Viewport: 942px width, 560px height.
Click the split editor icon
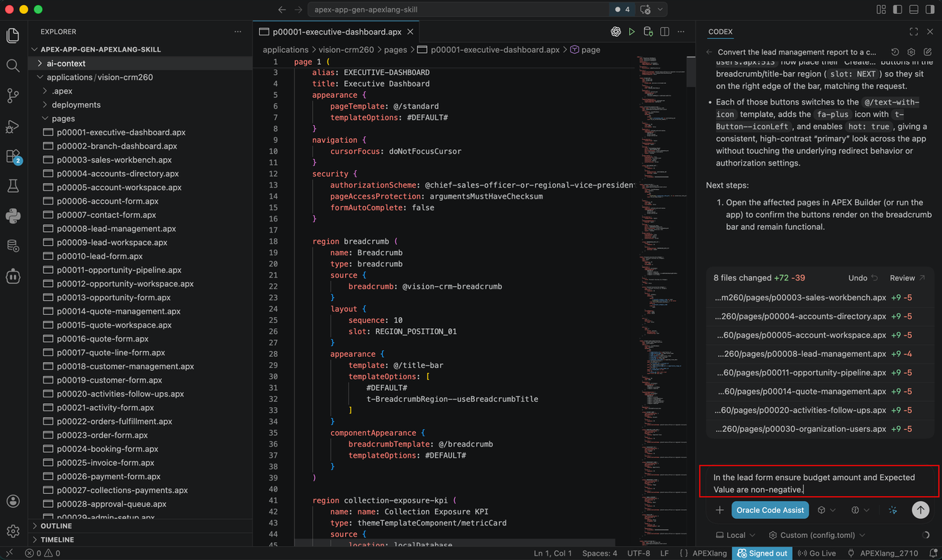click(665, 32)
